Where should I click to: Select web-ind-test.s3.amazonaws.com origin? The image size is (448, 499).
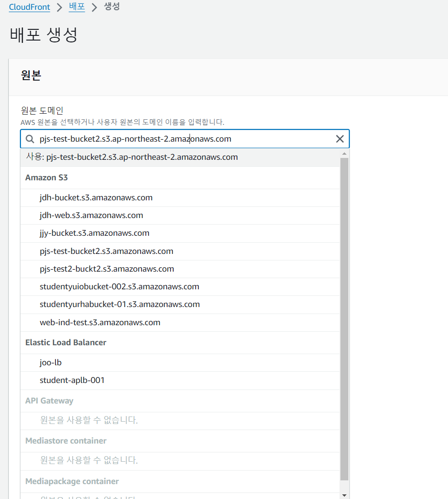click(x=180, y=323)
